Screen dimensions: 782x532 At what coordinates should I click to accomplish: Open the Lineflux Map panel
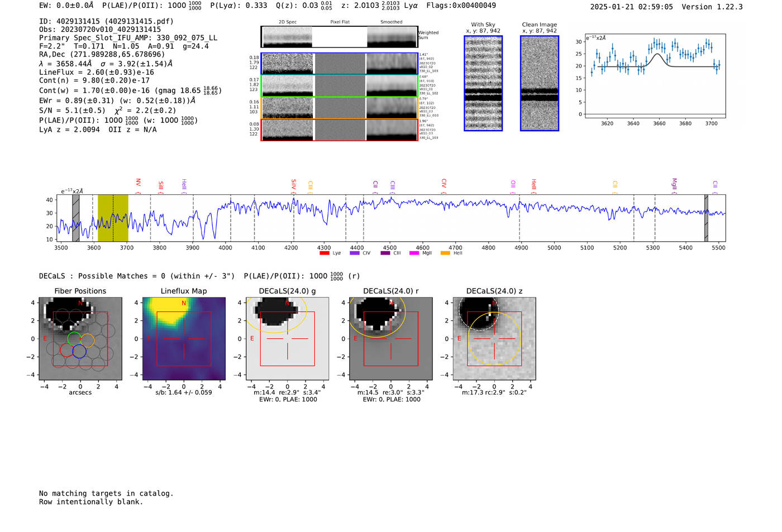point(184,338)
